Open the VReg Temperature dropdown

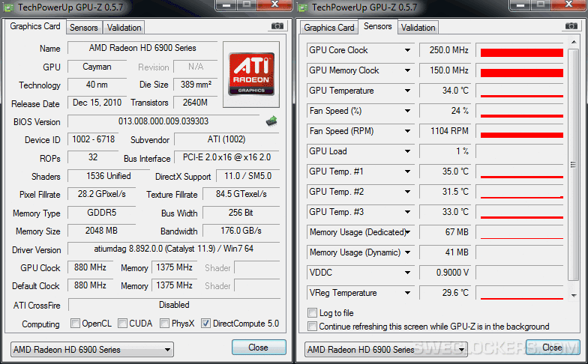tap(407, 293)
